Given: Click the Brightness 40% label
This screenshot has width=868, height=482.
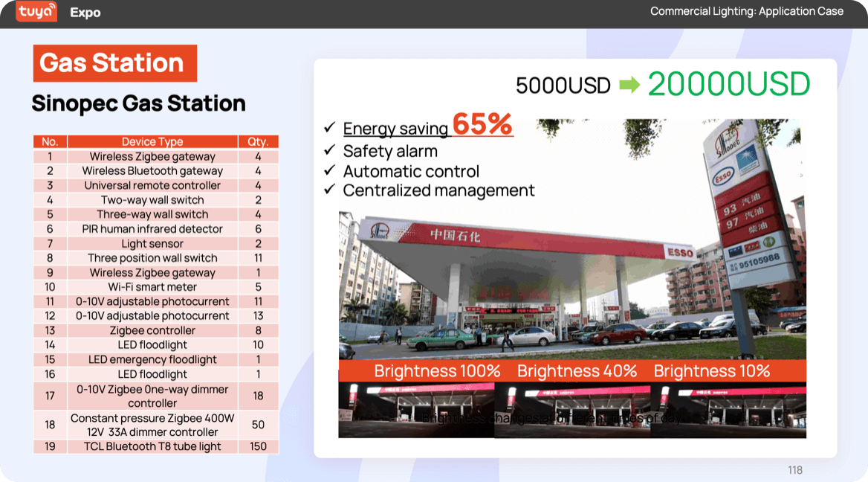Looking at the screenshot, I should click(577, 370).
